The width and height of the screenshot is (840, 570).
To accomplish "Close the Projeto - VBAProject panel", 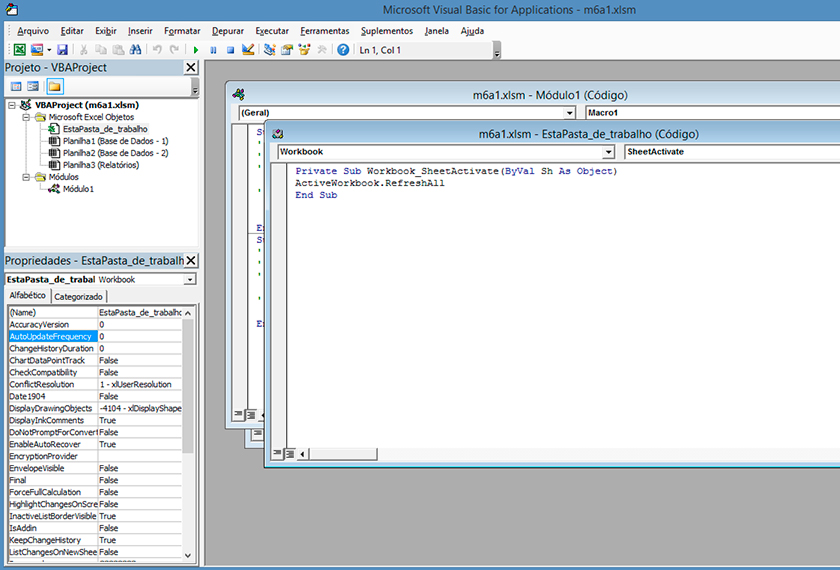I will click(191, 68).
